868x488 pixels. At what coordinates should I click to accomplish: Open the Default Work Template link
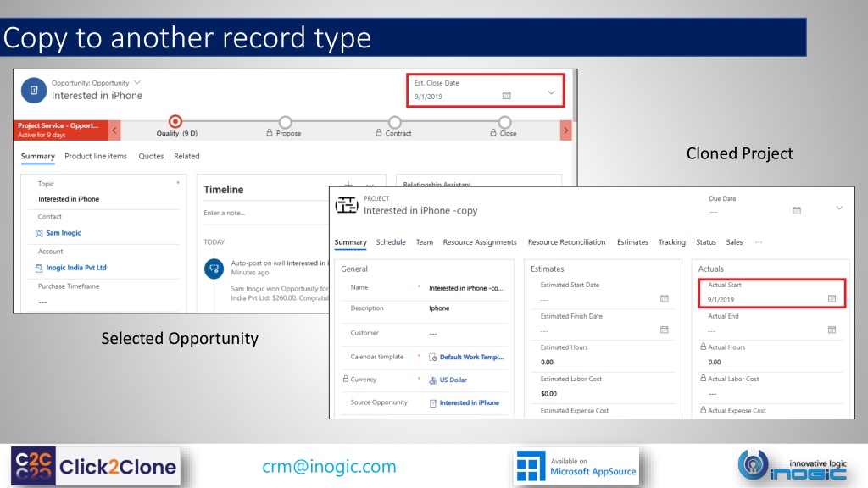(x=471, y=358)
